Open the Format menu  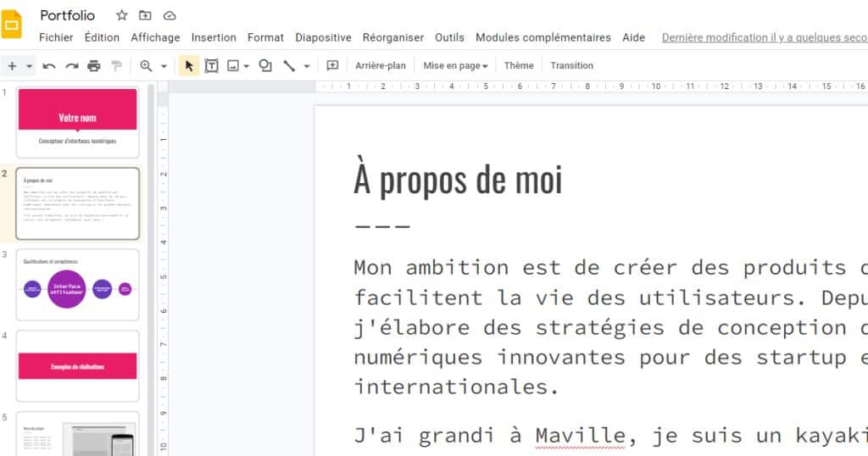coord(265,37)
